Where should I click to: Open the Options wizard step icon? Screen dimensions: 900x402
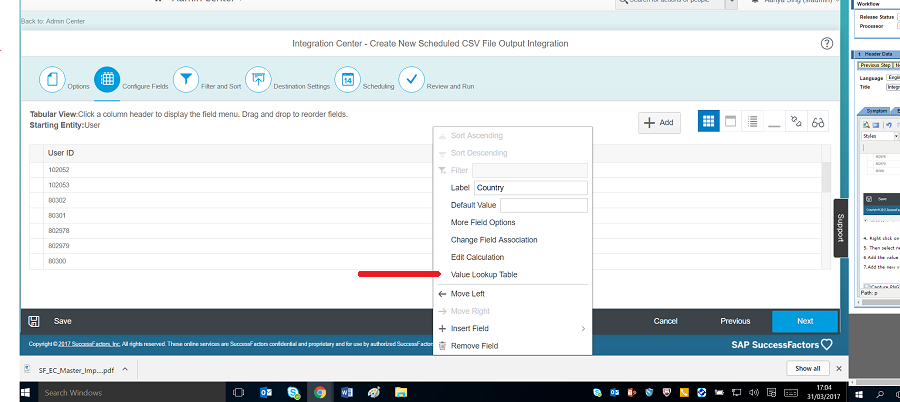(x=52, y=79)
